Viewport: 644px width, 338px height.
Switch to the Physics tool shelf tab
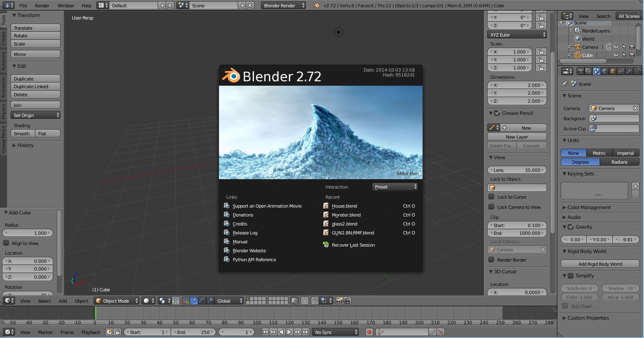click(3, 111)
